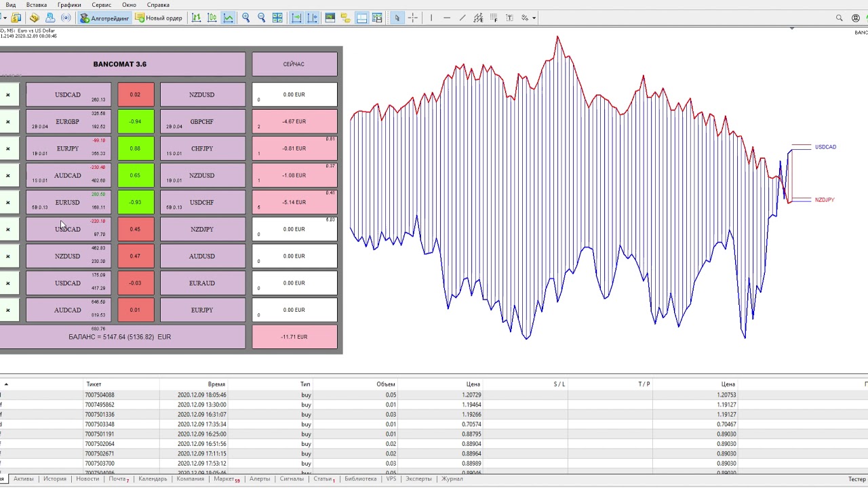Toggle chart auto scroll

click(296, 18)
